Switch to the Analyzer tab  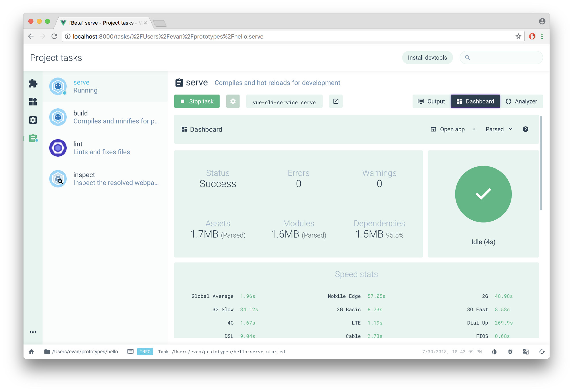pyautogui.click(x=521, y=101)
